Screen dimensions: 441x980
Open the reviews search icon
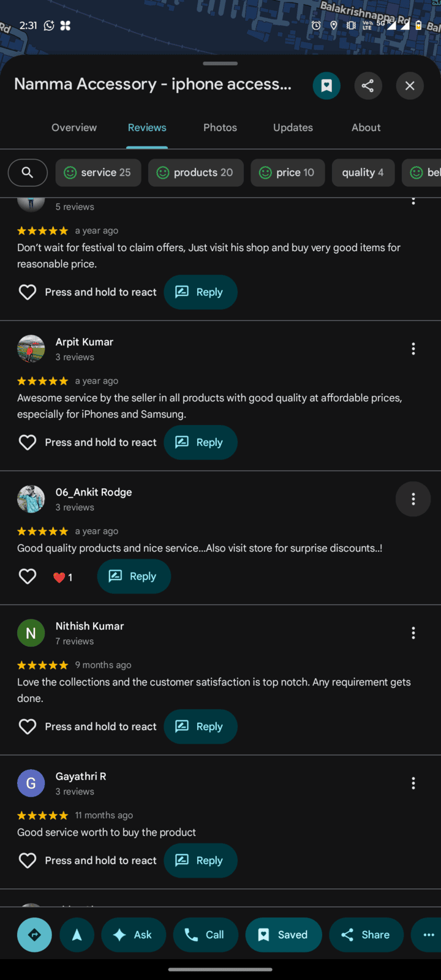tap(28, 173)
